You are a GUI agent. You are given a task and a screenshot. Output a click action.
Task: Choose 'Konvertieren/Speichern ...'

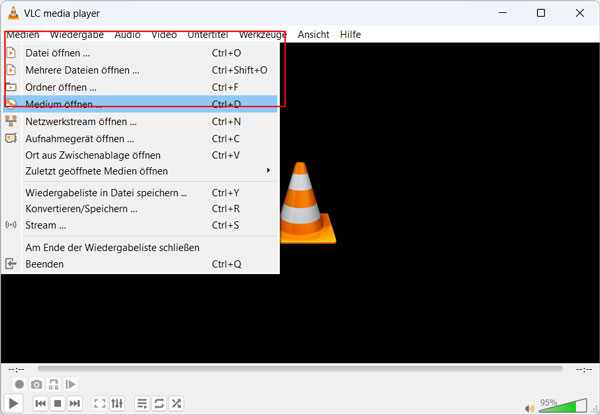pos(140,209)
